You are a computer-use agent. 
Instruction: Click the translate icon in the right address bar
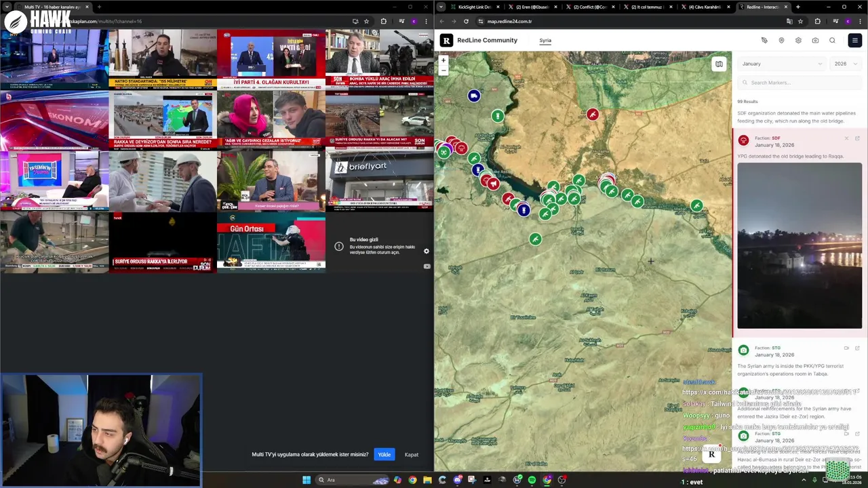[x=789, y=21]
